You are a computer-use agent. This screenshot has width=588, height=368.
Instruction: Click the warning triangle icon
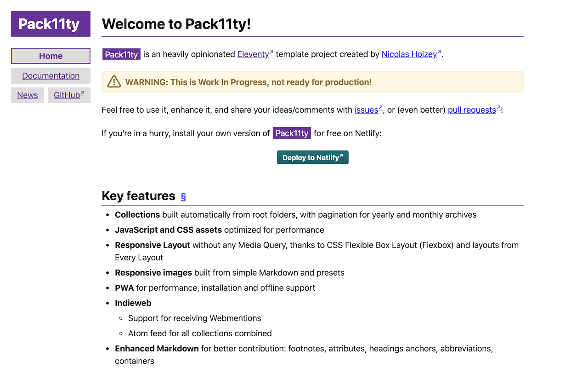click(x=114, y=82)
